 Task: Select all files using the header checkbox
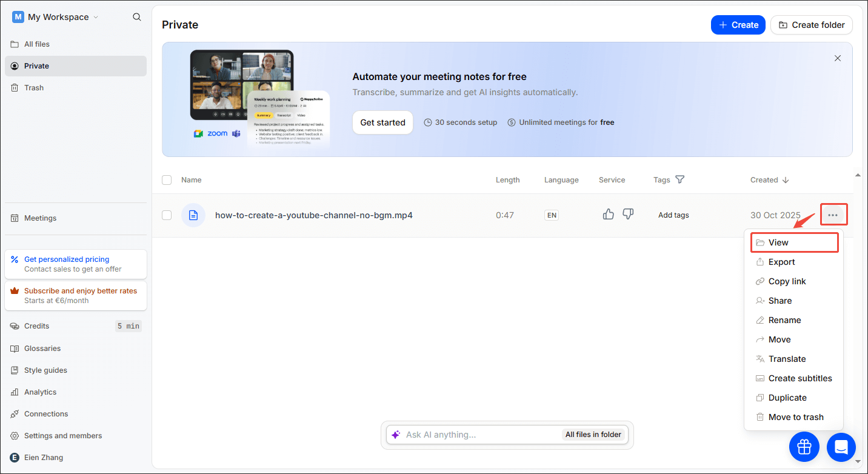[x=166, y=179]
